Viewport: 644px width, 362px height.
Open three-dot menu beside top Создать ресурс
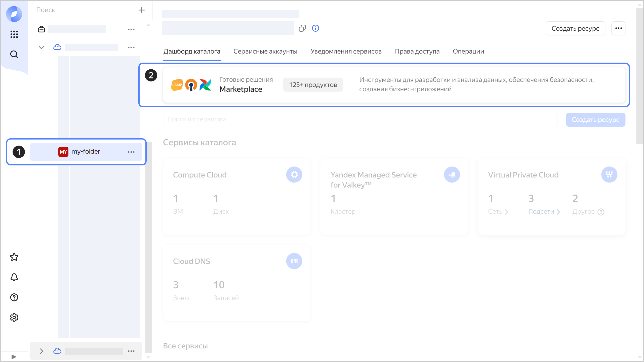tap(618, 28)
